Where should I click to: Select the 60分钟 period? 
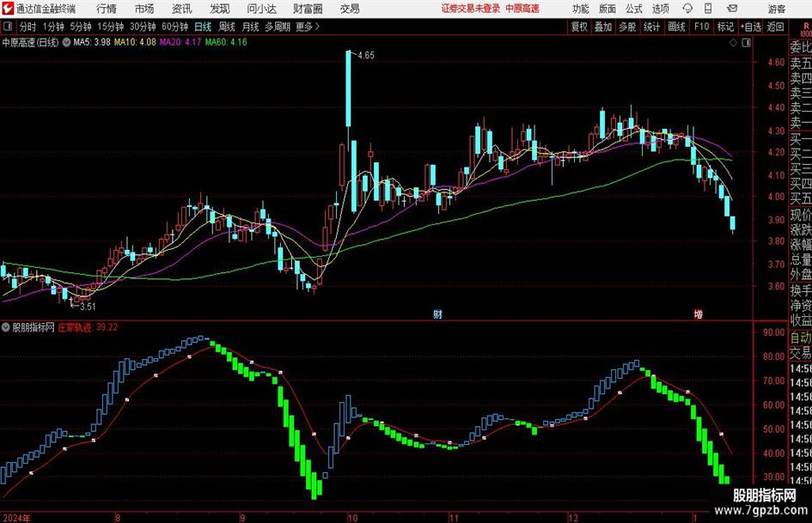click(x=175, y=27)
